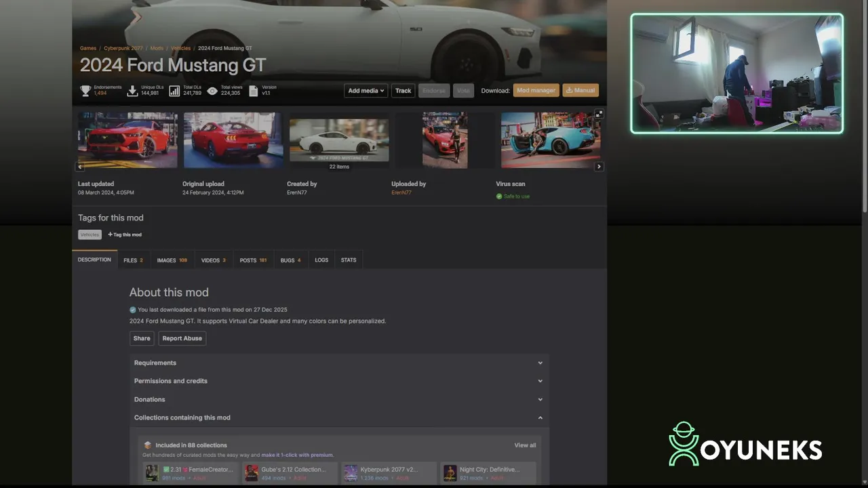Expand the gallery with the fullscreen icon
The image size is (868, 488).
[x=599, y=114]
